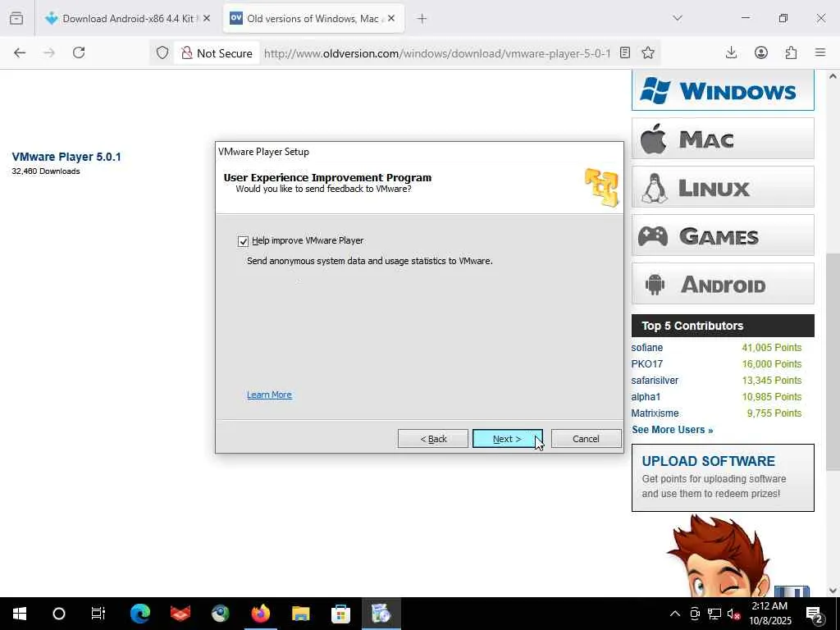Open the notification center with 2 alerts
Screen dimensions: 840x630
[815, 614]
